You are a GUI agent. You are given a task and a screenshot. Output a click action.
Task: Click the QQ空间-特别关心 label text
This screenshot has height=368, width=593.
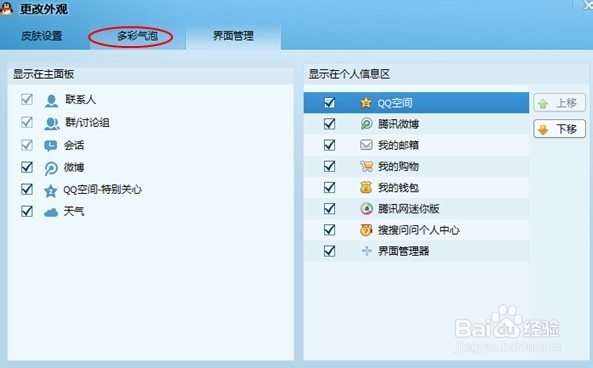pos(102,189)
